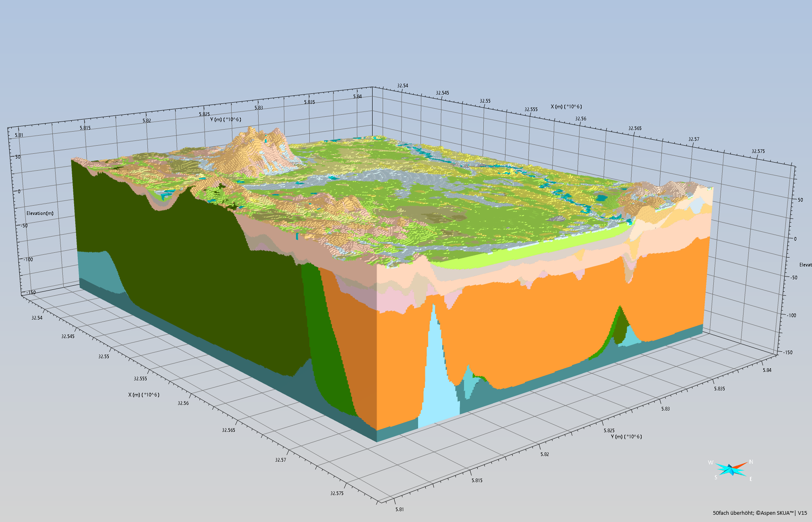The image size is (812, 522).
Task: Click the bottom-left X (m) axis title
Action: [x=144, y=395]
